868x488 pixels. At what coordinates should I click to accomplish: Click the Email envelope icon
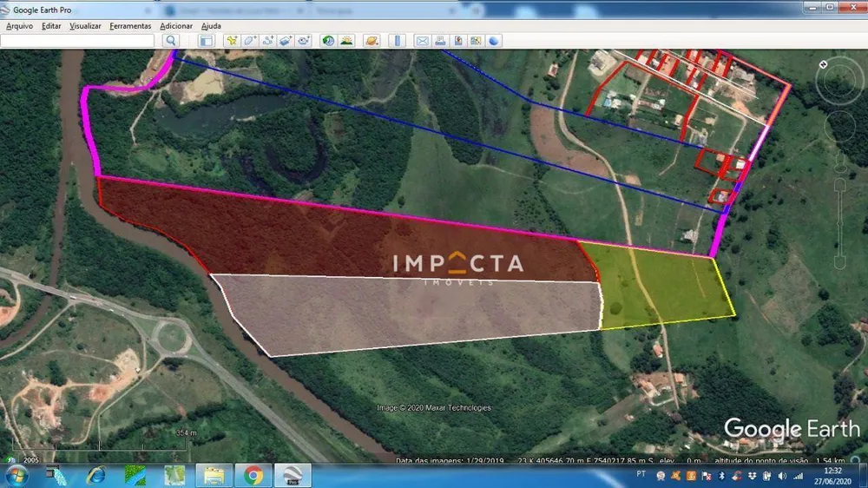[x=422, y=41]
